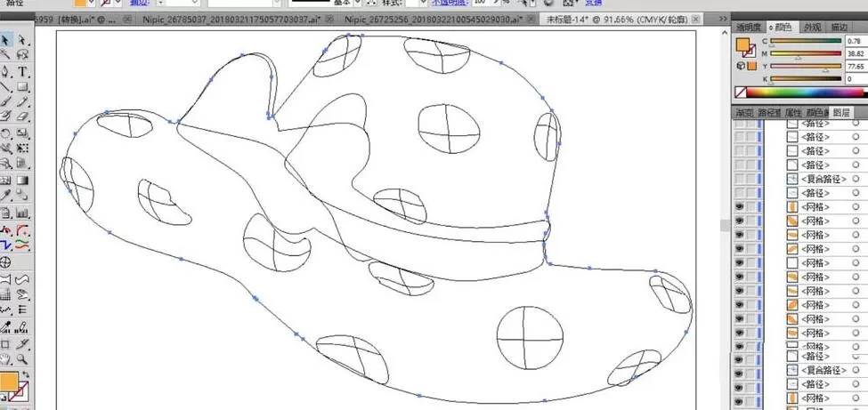
Task: Select the Rectangle shape tool
Action: 22,87
